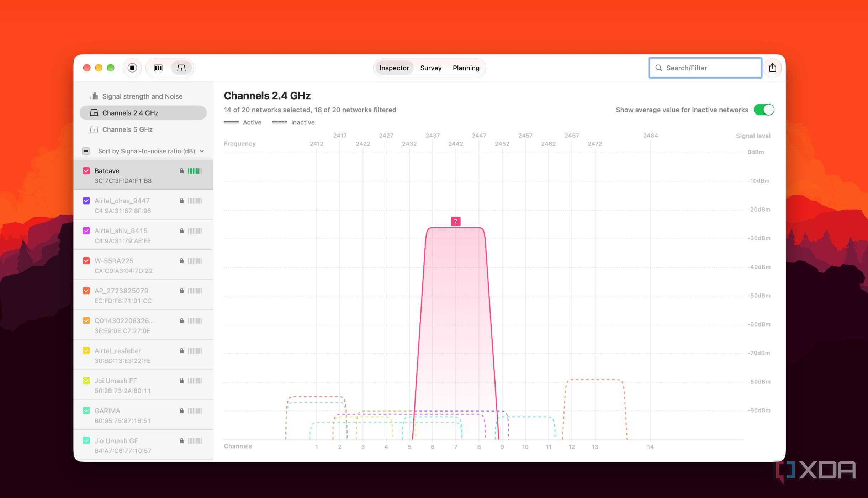868x498 pixels.
Task: Uncheck the AP_2723825079 checkbox
Action: pyautogui.click(x=86, y=291)
